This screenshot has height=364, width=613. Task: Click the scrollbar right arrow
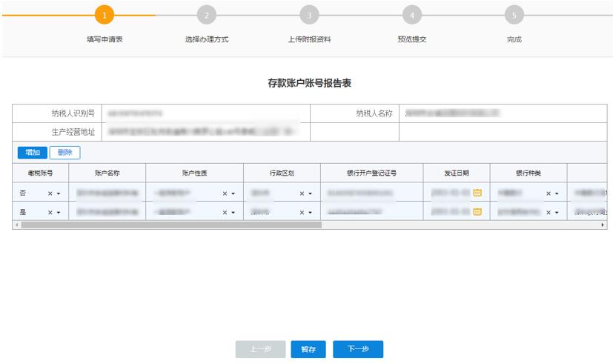(603, 225)
